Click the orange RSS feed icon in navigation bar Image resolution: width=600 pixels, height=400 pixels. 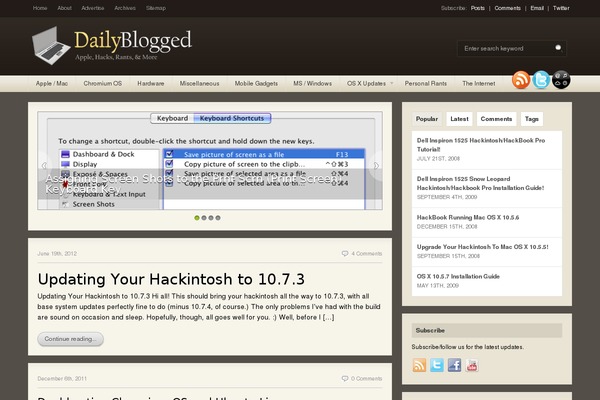(521, 80)
